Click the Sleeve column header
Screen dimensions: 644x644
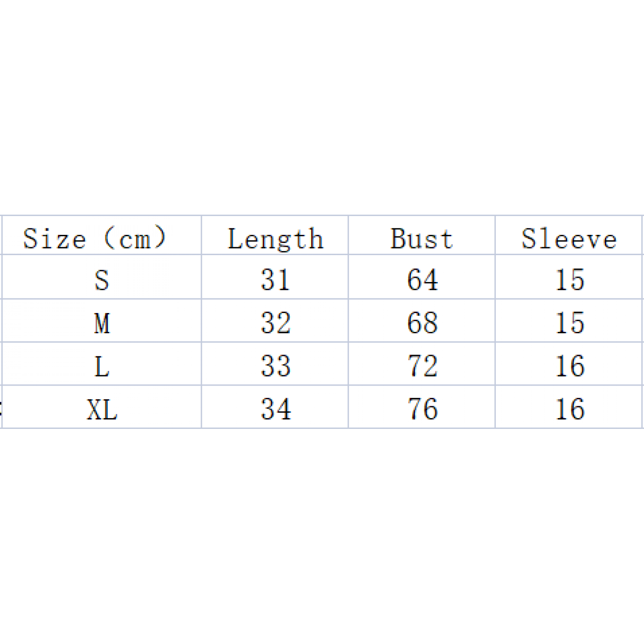[569, 238]
